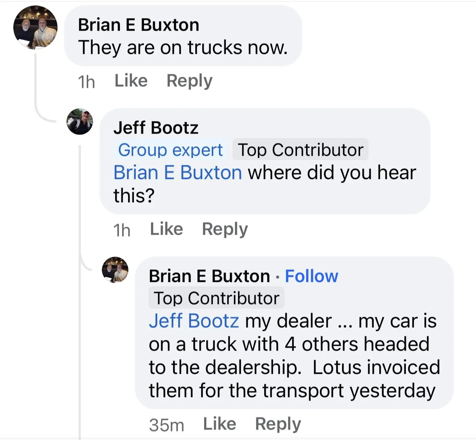
Task: Like the "They are on trucks now" comment
Action: [x=131, y=81]
